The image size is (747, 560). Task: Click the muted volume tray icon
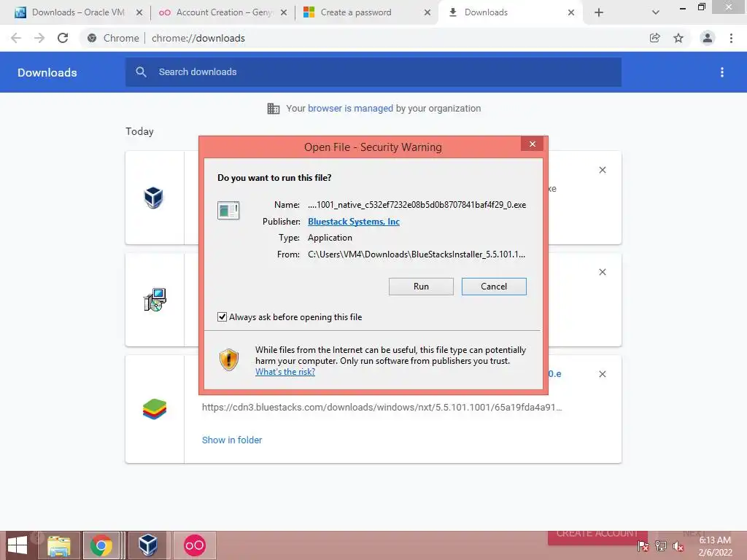(x=678, y=546)
